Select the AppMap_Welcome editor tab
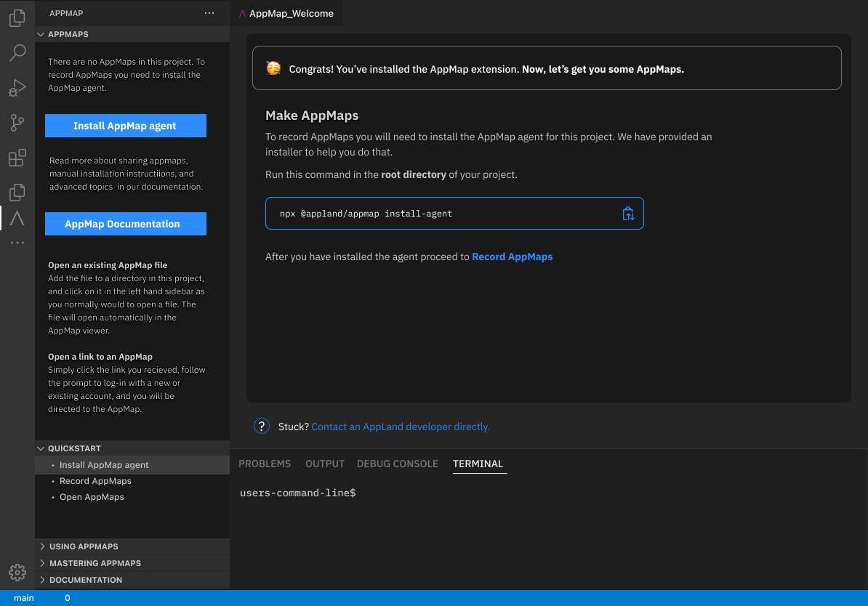This screenshot has width=868, height=606. pos(286,13)
